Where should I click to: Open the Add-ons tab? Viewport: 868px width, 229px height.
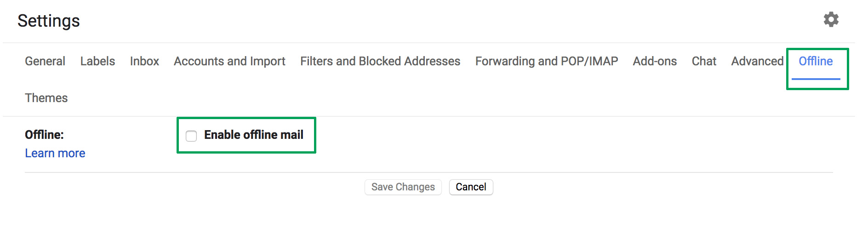click(x=655, y=61)
